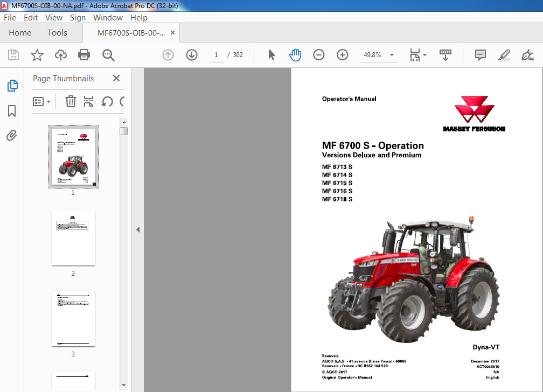Delete selected page with trash icon
Viewport: 543px width, 392px height.
click(x=71, y=101)
